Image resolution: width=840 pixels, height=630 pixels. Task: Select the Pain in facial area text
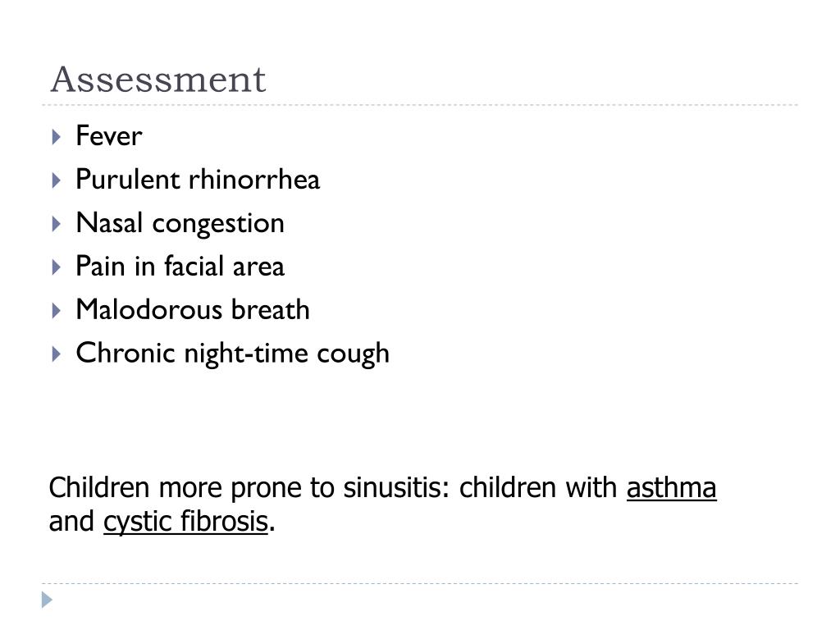click(180, 266)
